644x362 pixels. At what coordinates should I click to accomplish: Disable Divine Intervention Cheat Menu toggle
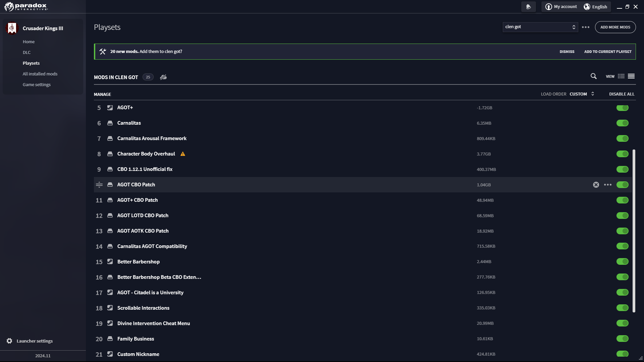623,323
